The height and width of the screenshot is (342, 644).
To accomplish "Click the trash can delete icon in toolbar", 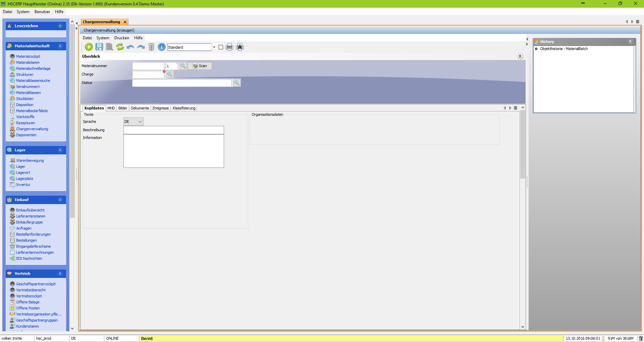I will coord(151,47).
